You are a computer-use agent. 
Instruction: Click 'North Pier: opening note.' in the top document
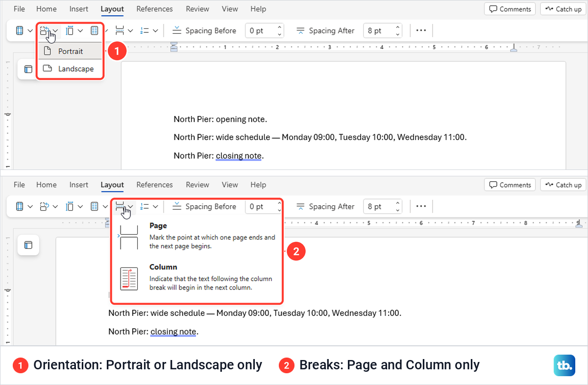(220, 119)
